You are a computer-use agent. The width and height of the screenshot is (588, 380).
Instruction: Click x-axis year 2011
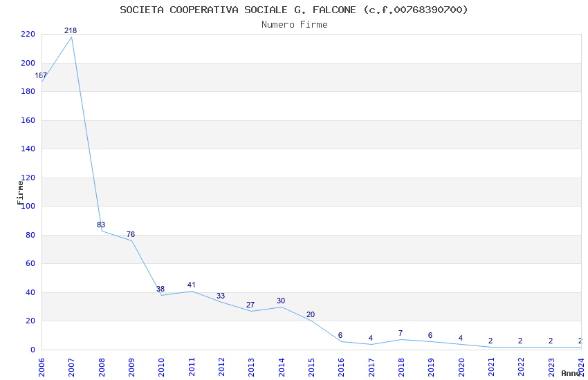(192, 367)
